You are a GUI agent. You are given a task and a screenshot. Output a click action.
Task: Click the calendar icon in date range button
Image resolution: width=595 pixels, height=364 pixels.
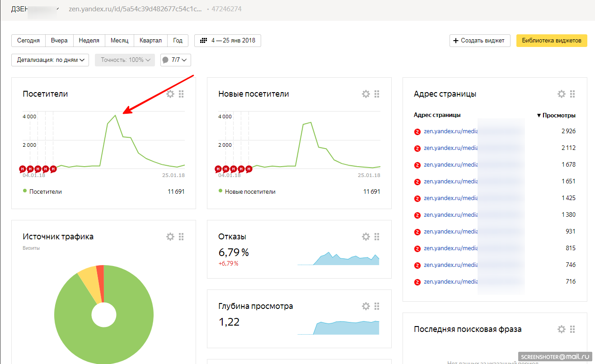tap(203, 41)
